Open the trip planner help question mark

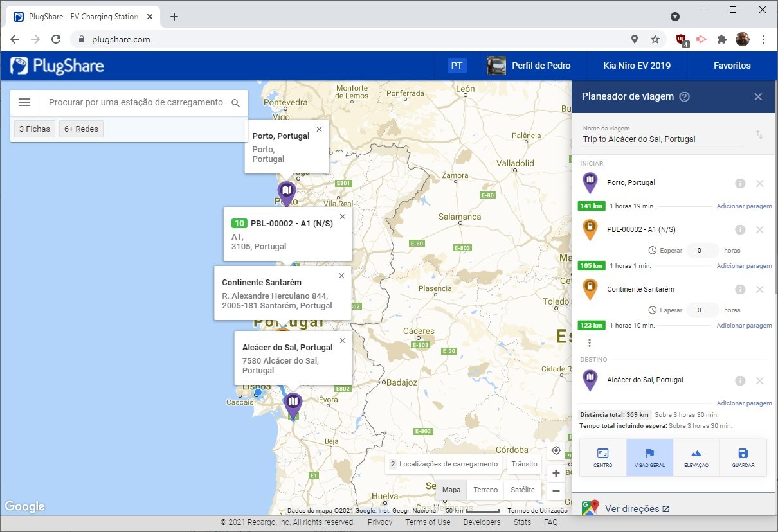point(684,97)
